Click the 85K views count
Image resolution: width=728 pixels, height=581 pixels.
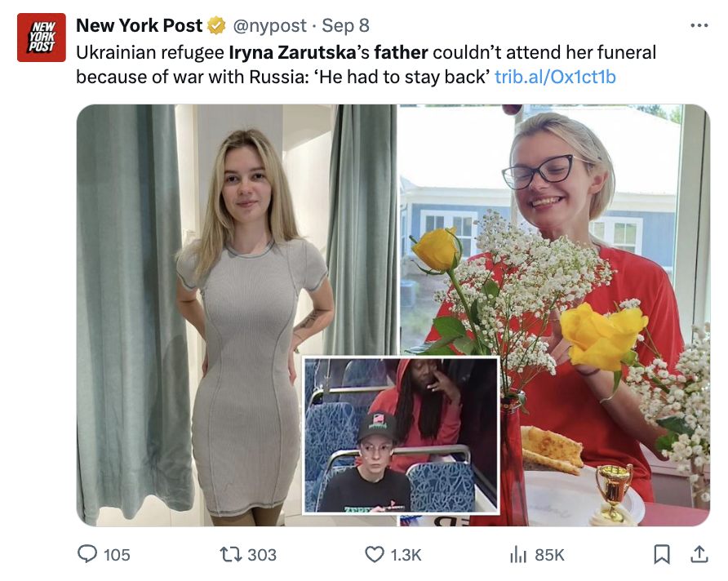click(x=549, y=555)
